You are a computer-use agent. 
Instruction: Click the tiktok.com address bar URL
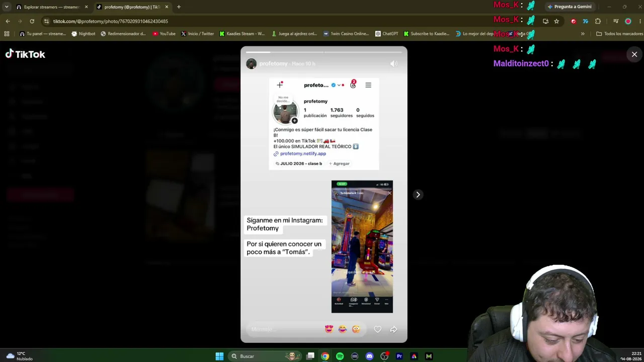coord(111,21)
